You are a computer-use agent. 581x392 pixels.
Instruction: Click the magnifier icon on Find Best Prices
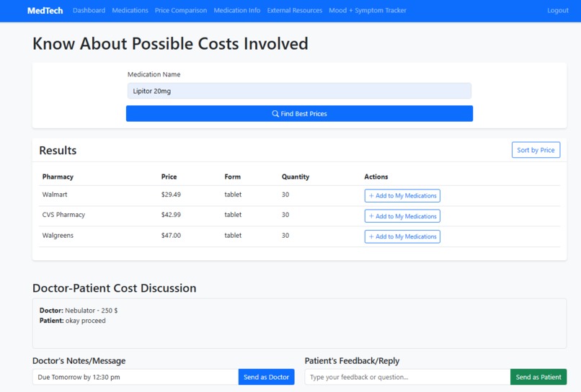[x=275, y=114]
